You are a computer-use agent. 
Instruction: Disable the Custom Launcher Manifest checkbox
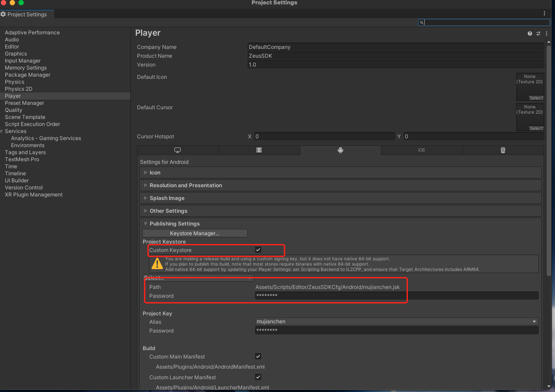(258, 377)
